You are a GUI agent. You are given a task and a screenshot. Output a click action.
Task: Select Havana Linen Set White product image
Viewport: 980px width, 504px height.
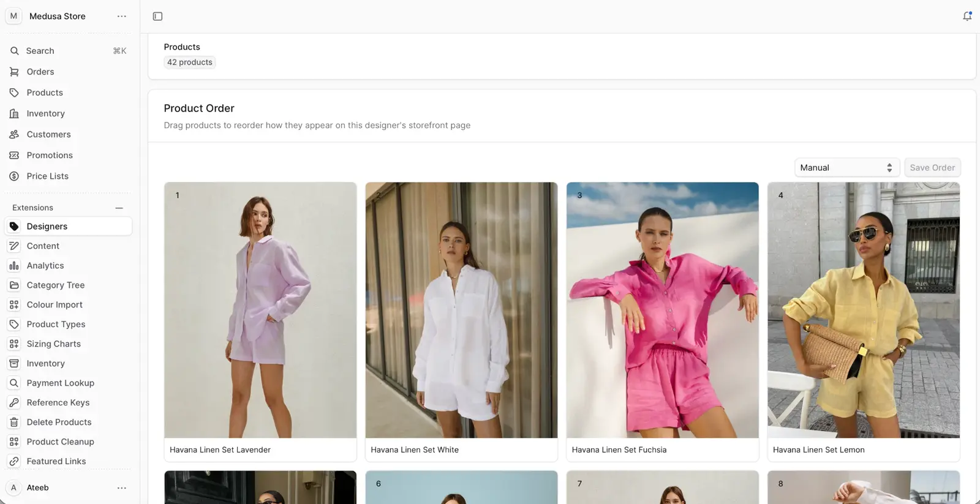(x=461, y=310)
